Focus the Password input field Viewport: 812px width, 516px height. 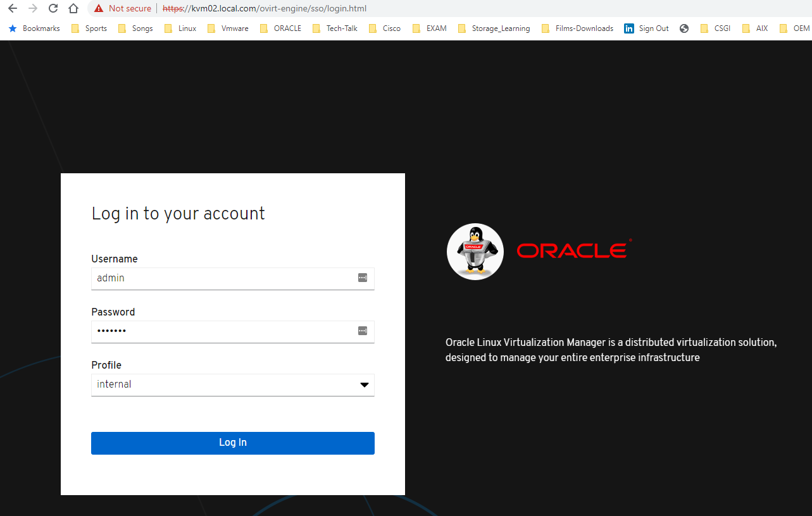click(x=233, y=331)
